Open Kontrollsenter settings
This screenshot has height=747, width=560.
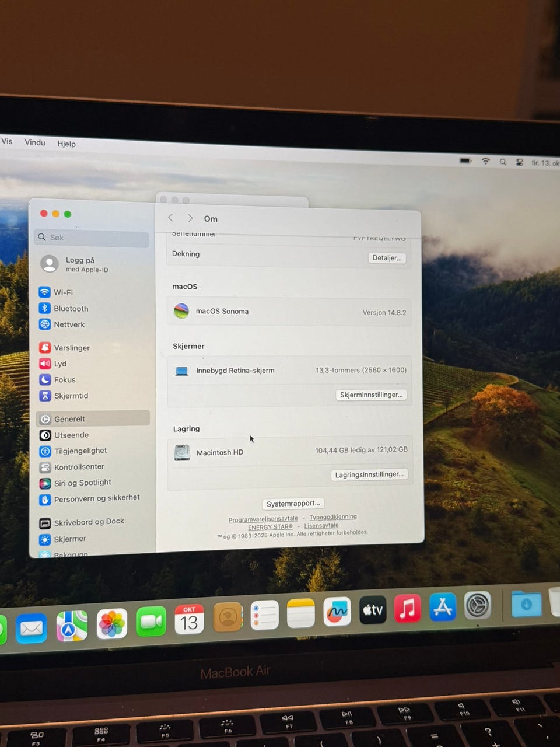[72, 467]
